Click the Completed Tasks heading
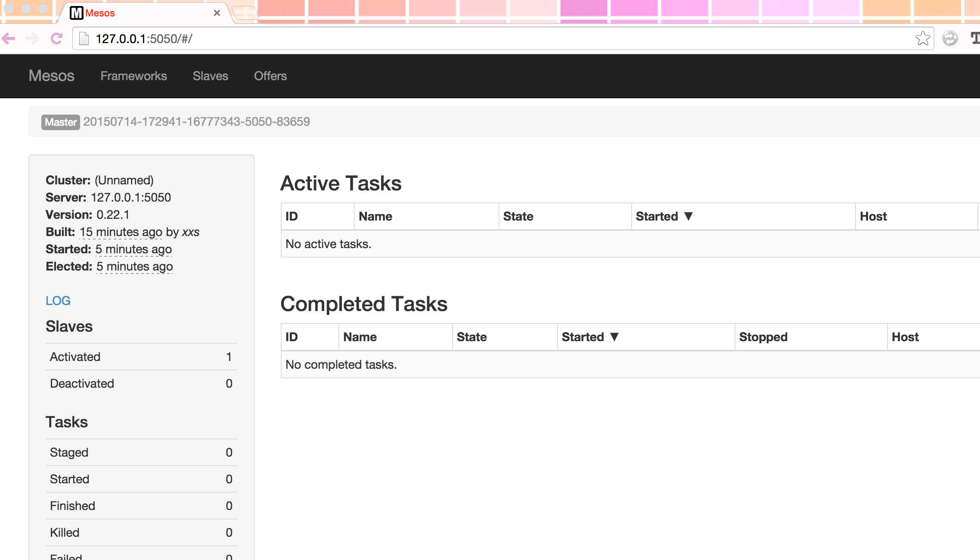Viewport: 980px width, 560px height. (364, 304)
